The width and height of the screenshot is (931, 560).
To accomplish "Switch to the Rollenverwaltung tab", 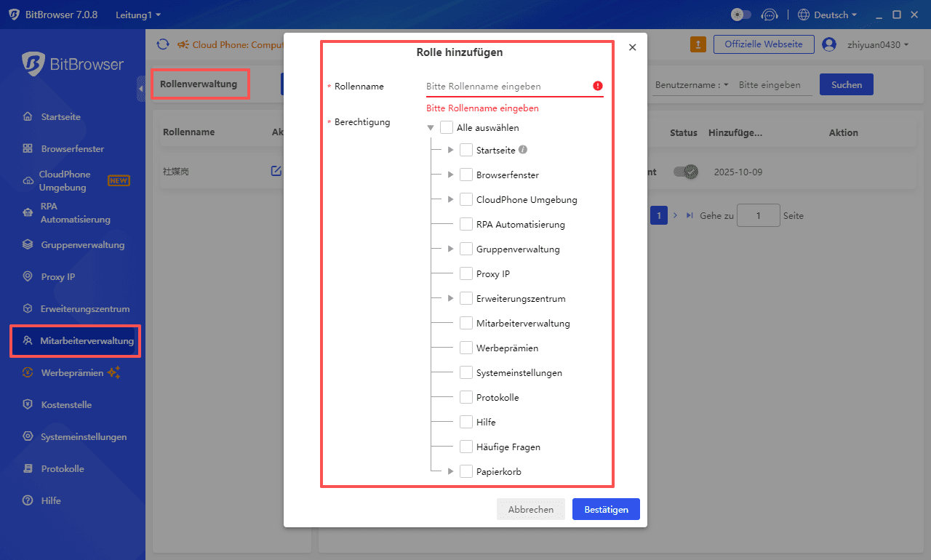I will 200,84.
